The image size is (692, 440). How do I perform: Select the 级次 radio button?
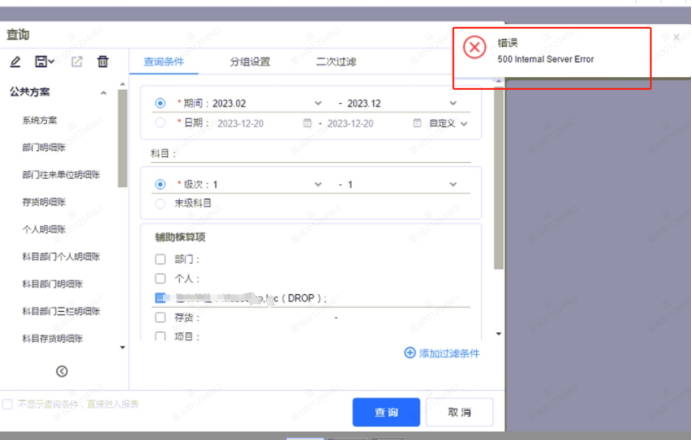pos(160,184)
